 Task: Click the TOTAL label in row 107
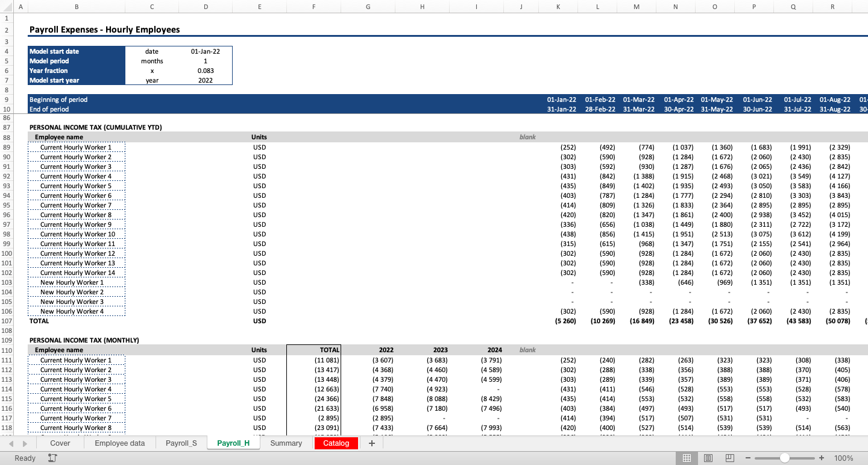pos(39,321)
